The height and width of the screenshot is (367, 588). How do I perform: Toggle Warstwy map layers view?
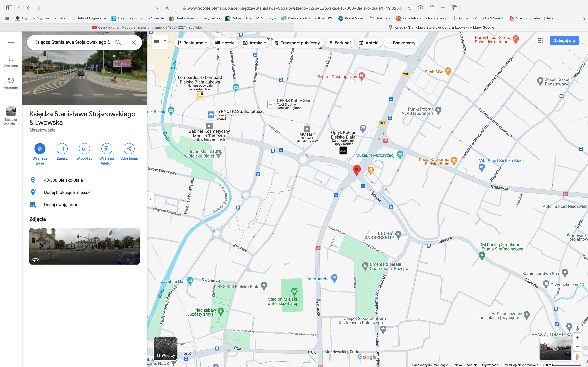(x=165, y=348)
